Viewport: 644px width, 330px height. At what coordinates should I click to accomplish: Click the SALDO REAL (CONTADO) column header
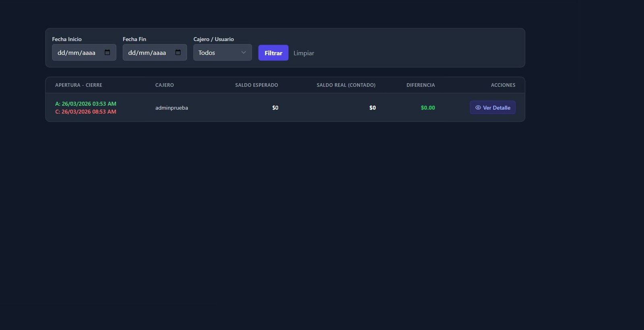[346, 85]
